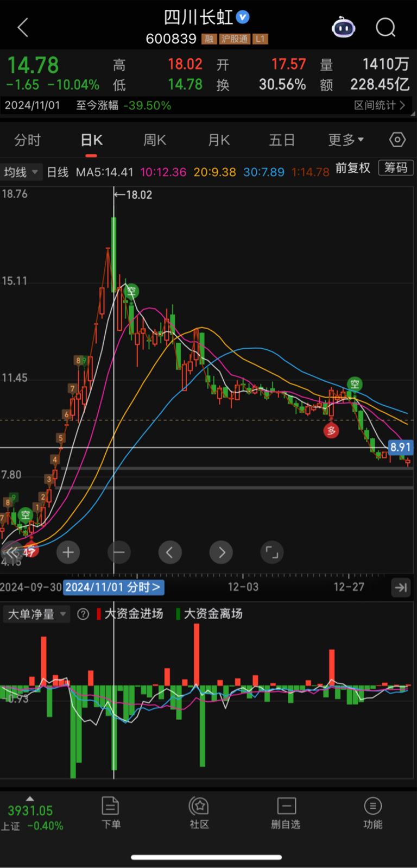The image size is (417, 868).
Task: Tap 大资金进场 legend label
Action: tap(134, 614)
